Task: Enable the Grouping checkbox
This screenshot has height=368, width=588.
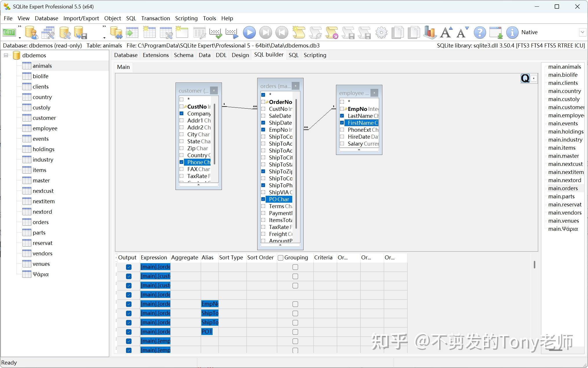Action: point(280,257)
